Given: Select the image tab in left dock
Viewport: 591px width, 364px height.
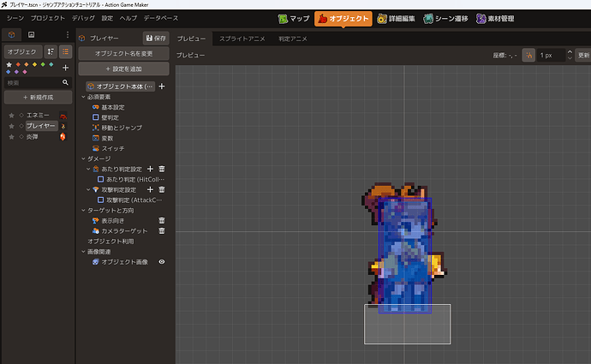Looking at the screenshot, I should tap(32, 34).
